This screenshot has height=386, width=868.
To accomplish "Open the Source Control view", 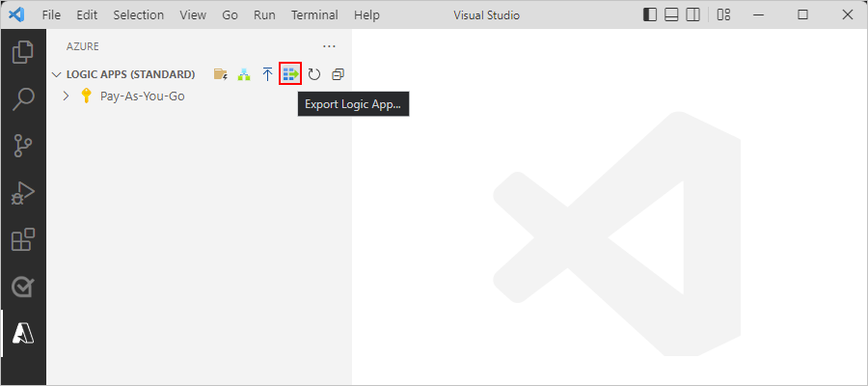I will coord(23,147).
